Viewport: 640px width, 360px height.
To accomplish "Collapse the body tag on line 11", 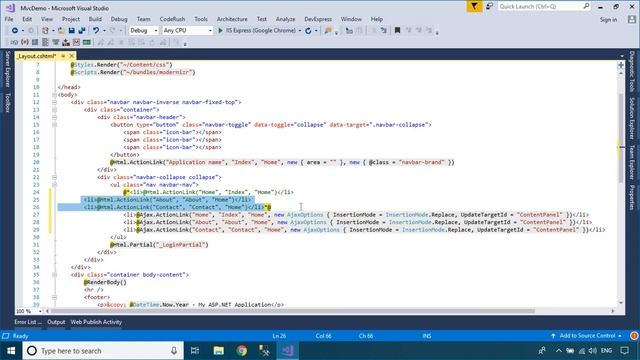I will coord(54,95).
